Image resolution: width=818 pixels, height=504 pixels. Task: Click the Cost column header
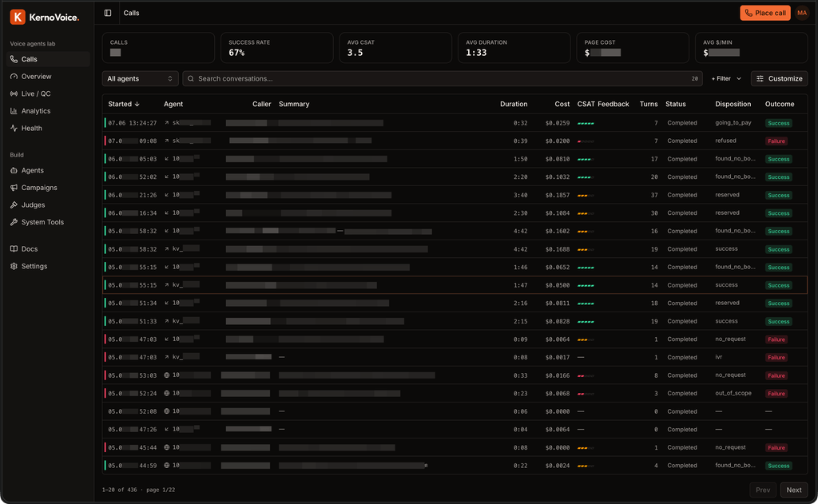[x=562, y=105]
